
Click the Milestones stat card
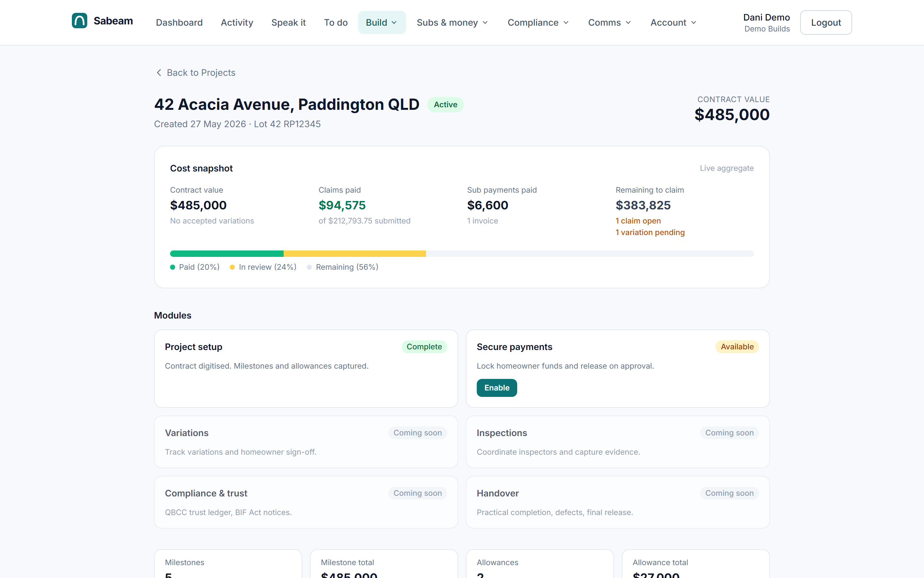(228, 564)
